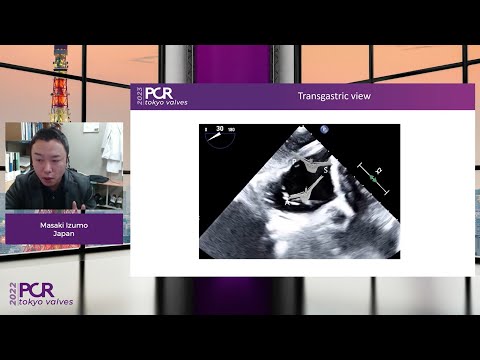Click the echocardiogram ultrasound image

(299, 191)
